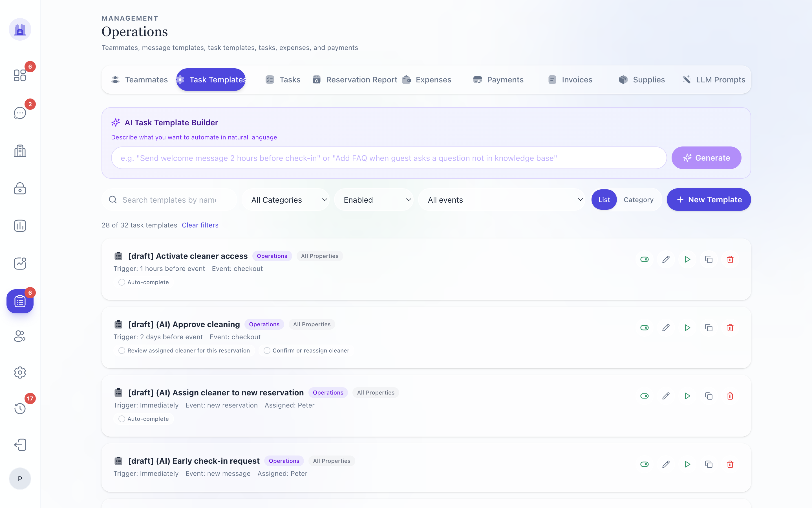
Task: Switch to Category view
Action: [x=639, y=200]
